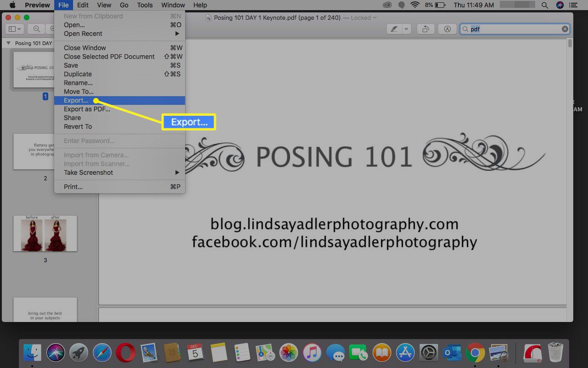Open iBooks in the Dock
Image resolution: width=588 pixels, height=368 pixels.
coord(382,353)
